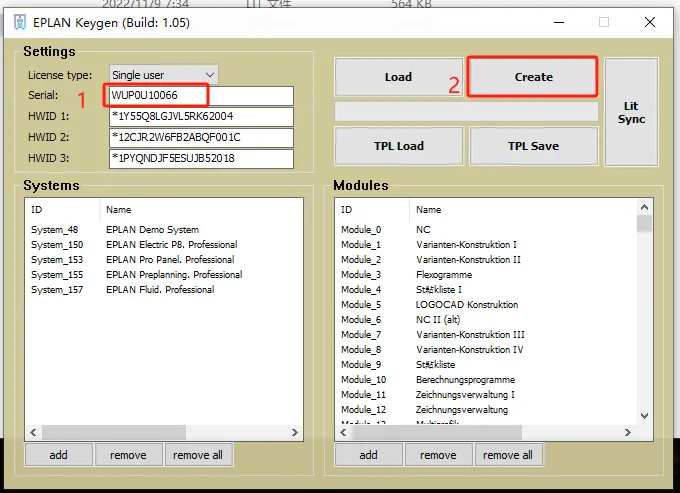Select the System_48 EPLAN Demo System row
The width and height of the screenshot is (680, 493).
pyautogui.click(x=164, y=230)
